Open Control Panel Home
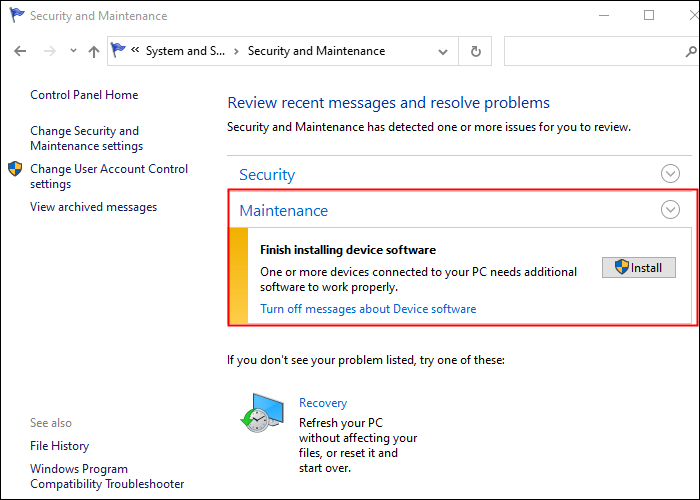700x500 pixels. (x=84, y=95)
